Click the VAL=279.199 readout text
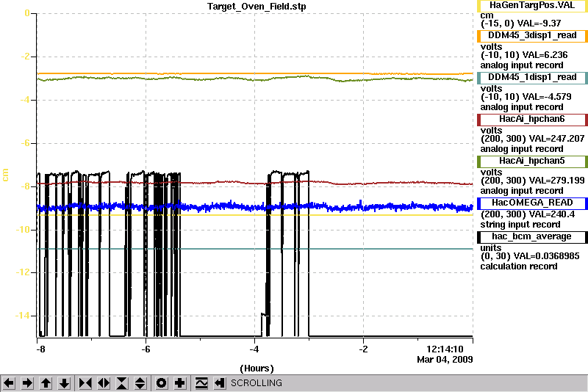The height and width of the screenshot is (392, 588). point(556,181)
